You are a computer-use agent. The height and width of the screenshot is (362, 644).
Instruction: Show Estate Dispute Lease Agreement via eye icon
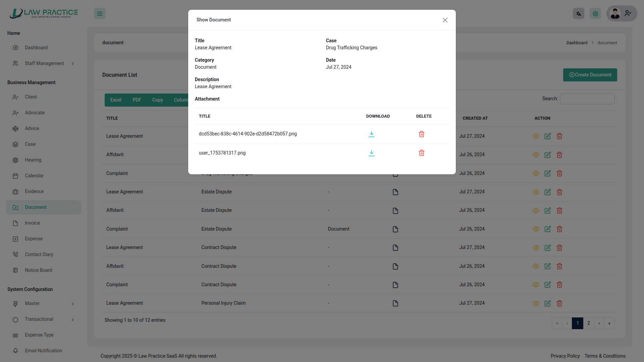[x=536, y=192]
